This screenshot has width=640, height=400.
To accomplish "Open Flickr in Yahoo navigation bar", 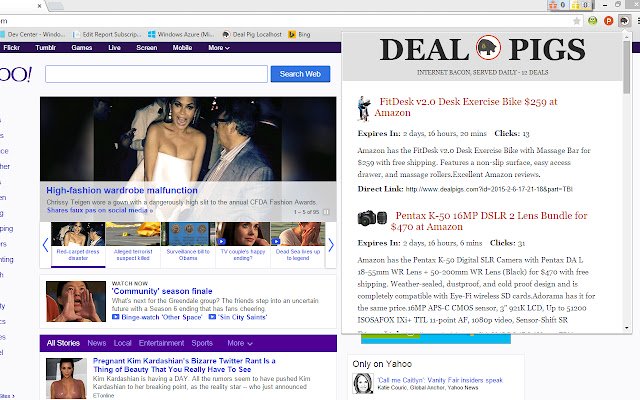I will (11, 48).
